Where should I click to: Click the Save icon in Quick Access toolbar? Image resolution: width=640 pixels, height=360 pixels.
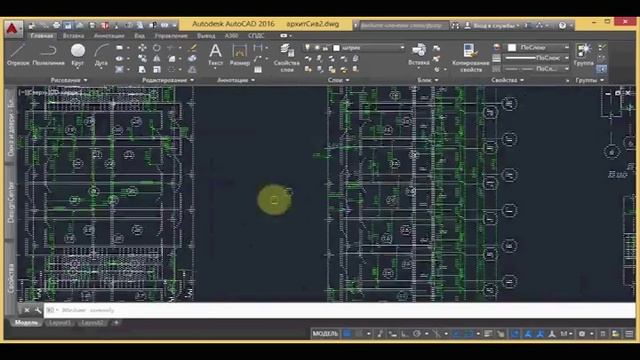pos(68,25)
